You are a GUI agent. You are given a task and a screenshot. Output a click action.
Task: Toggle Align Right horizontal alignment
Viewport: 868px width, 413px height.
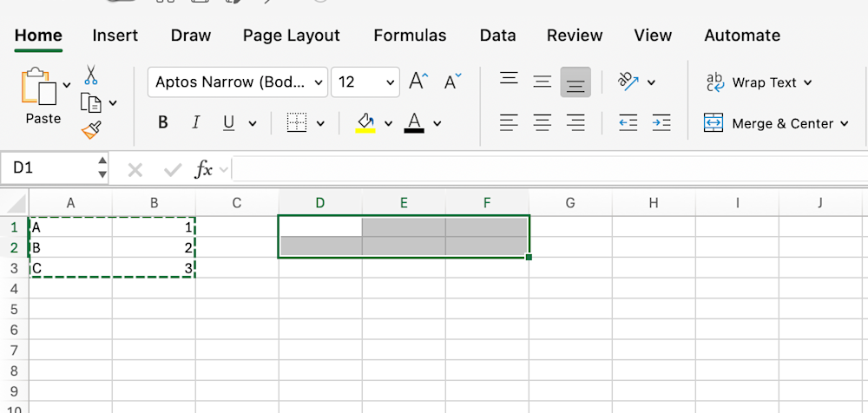[x=575, y=122]
